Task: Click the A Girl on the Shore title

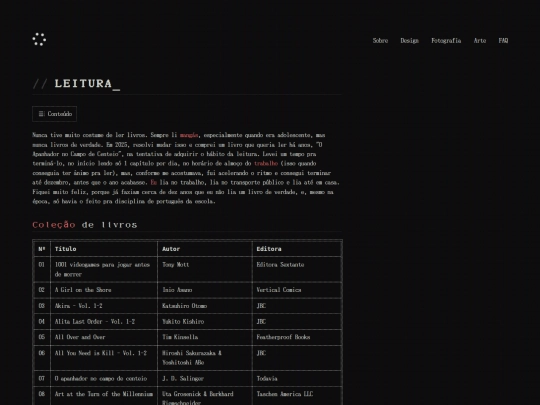Action: 83,290
